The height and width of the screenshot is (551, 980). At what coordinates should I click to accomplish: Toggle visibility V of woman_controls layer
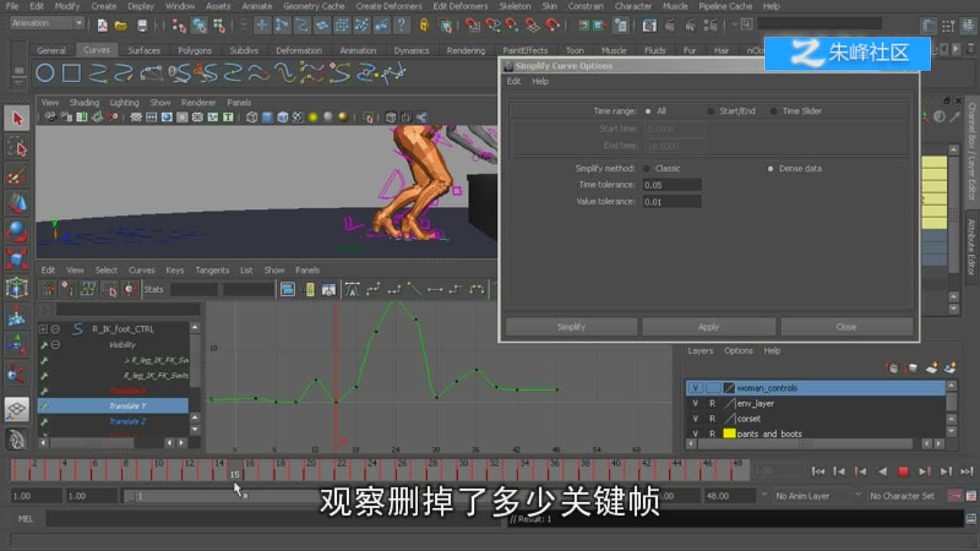click(695, 388)
